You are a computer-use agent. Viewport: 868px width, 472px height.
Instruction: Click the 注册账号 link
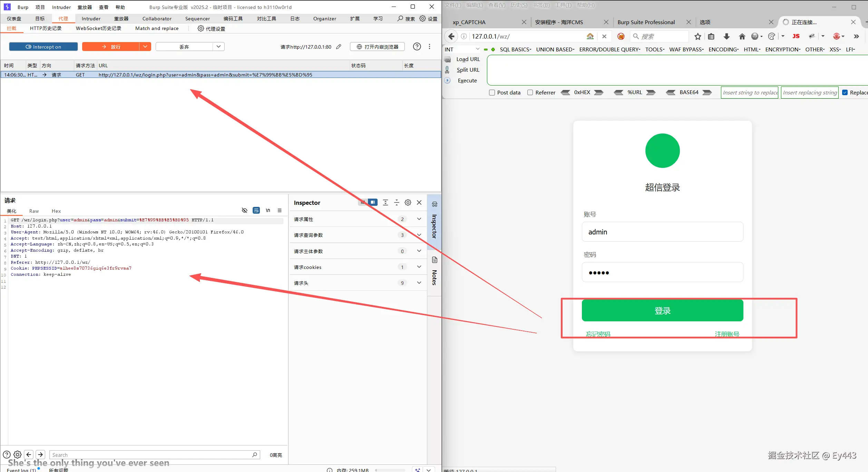pyautogui.click(x=727, y=334)
